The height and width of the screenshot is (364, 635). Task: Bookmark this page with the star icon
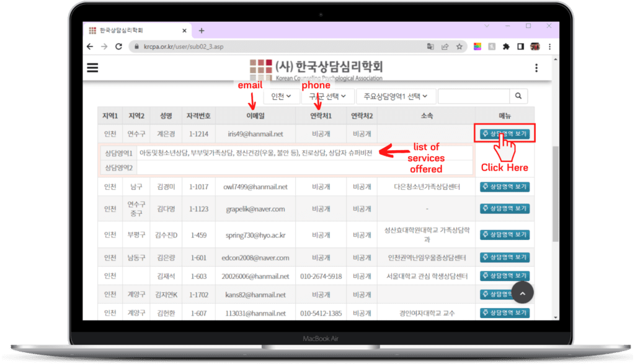coord(460,47)
